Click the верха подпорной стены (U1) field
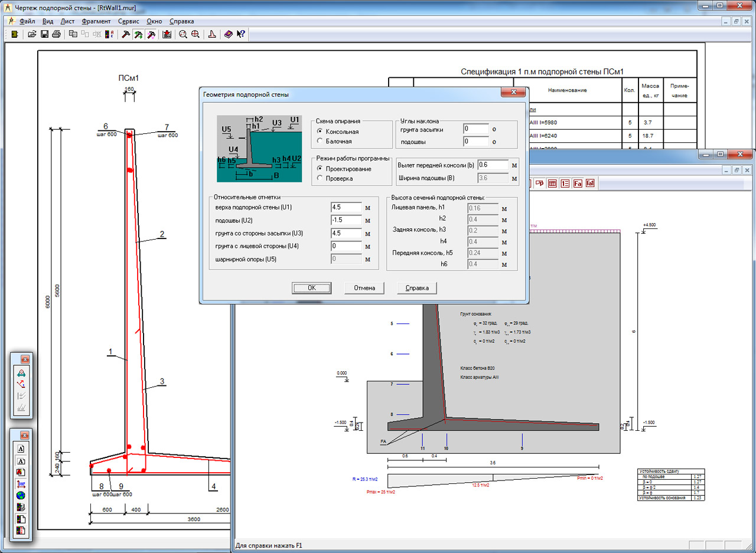The image size is (756, 553). (346, 208)
